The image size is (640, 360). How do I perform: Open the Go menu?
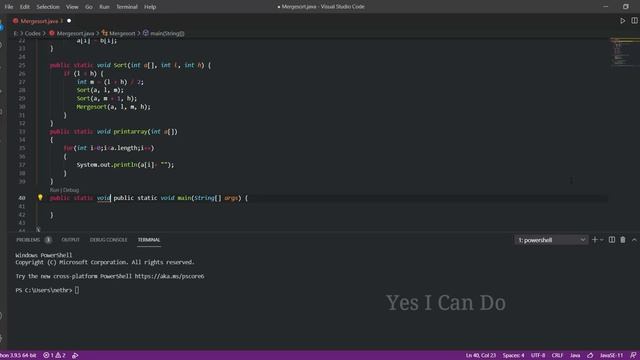coord(89,7)
